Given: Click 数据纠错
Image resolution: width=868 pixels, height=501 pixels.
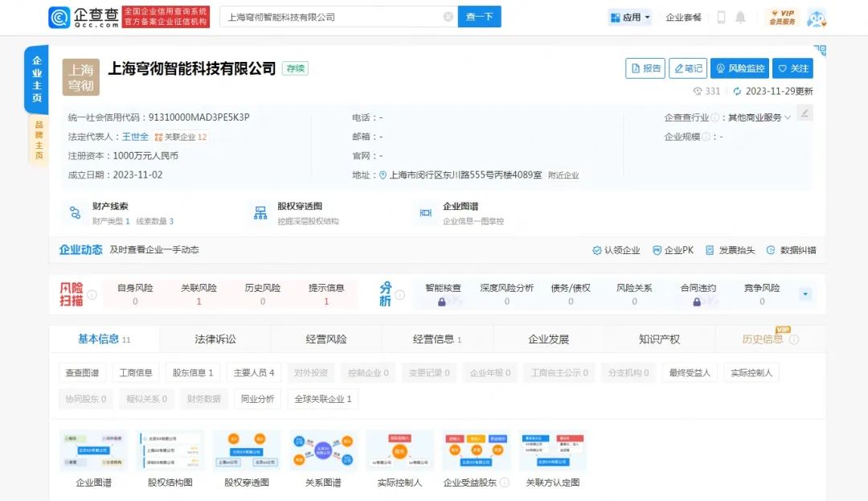Looking at the screenshot, I should point(792,250).
